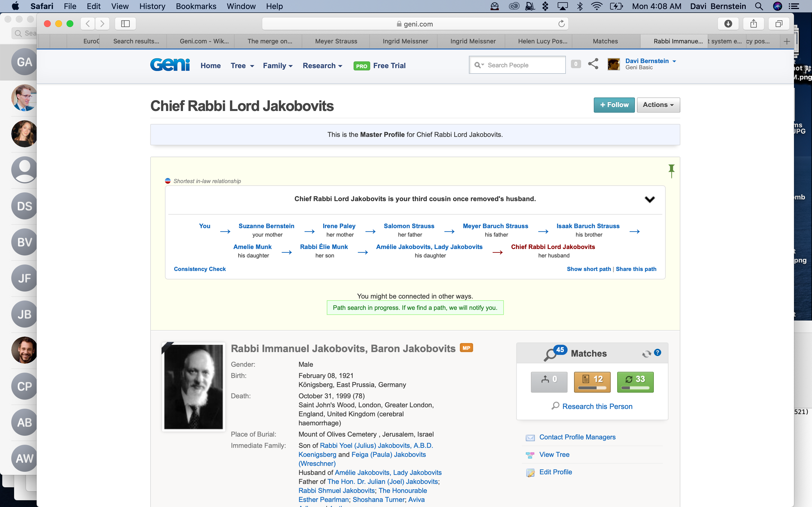
Task: Open the Bookmarks menu
Action: (x=196, y=6)
